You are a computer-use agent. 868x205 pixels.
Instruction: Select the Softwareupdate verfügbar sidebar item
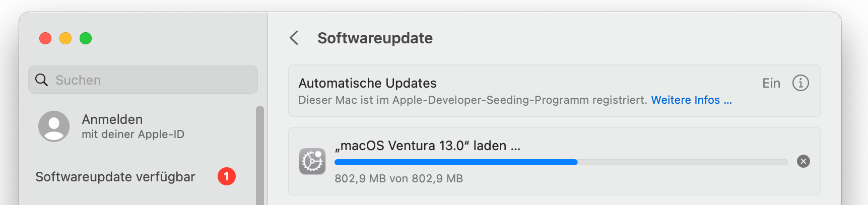pos(115,177)
